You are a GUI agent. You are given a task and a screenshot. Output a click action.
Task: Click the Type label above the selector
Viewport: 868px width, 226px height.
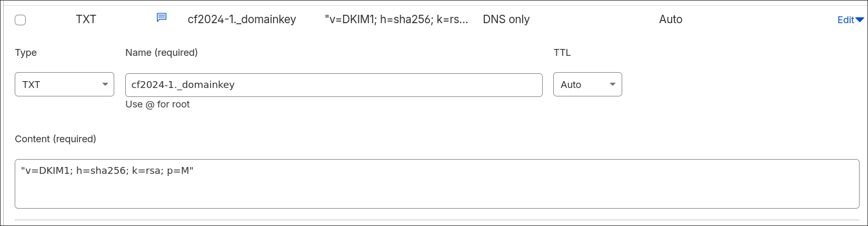point(26,53)
